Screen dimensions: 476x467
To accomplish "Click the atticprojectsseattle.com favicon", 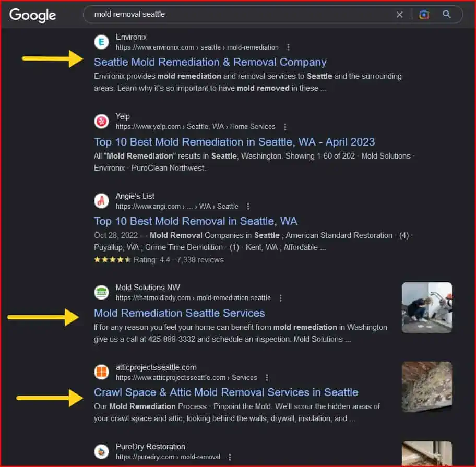I will 101,372.
